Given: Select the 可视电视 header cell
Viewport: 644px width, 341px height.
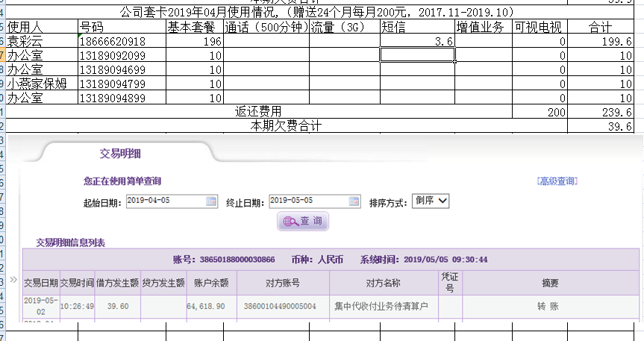Looking at the screenshot, I should 539,28.
